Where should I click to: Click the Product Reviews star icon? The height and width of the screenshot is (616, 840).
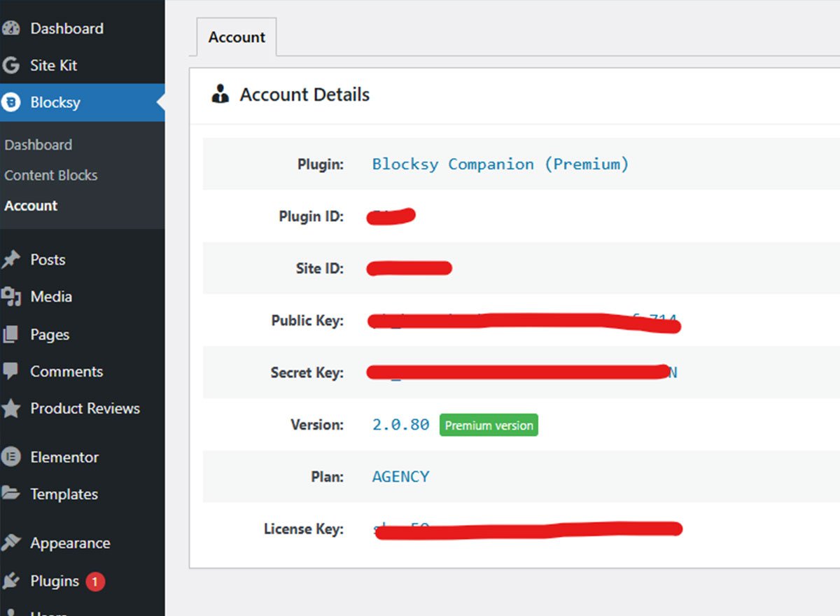(x=10, y=409)
